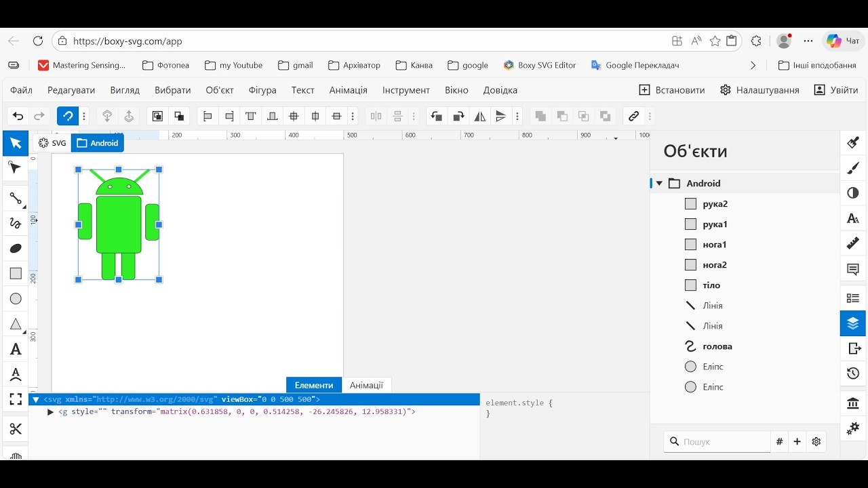Screen dimensions: 868x488
Task: Select the Blob tool
Action: [16, 249]
